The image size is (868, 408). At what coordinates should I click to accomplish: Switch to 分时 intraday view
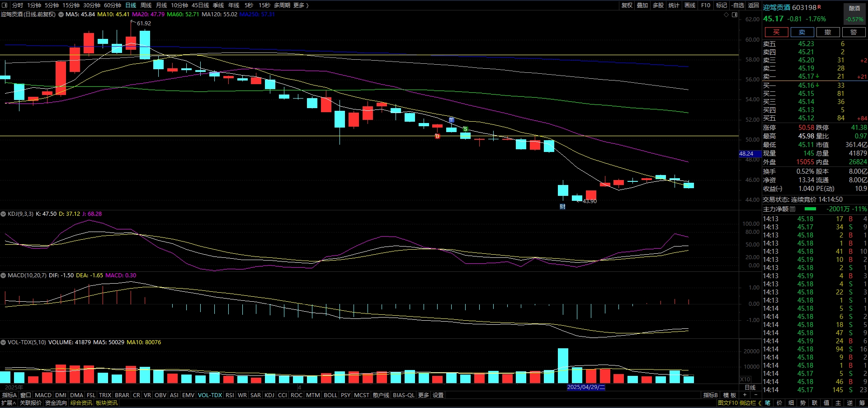tap(18, 5)
